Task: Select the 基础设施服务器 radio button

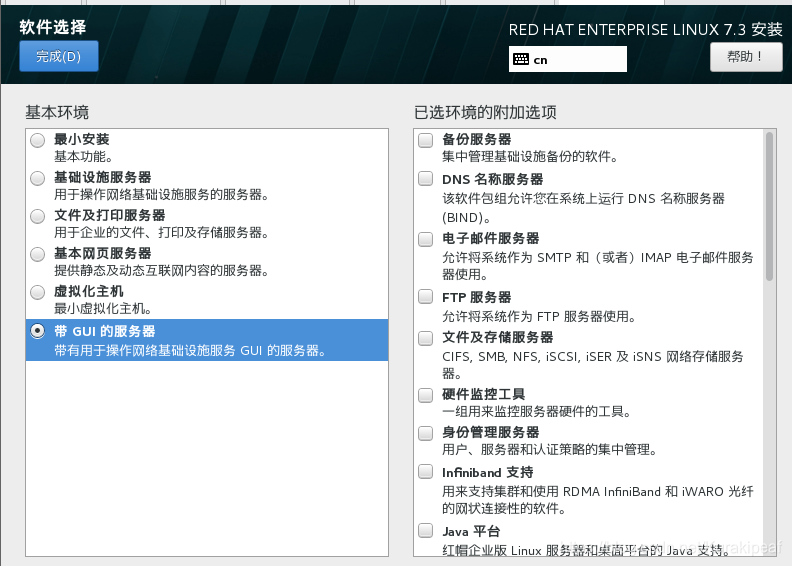Action: point(37,178)
